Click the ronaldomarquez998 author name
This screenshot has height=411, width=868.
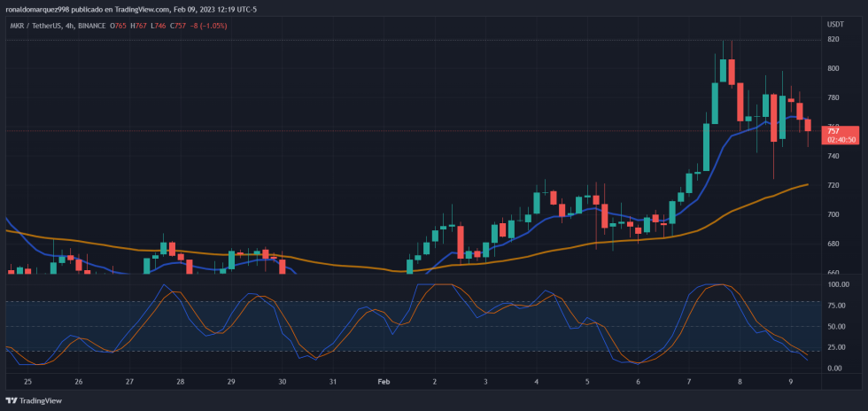pyautogui.click(x=38, y=9)
